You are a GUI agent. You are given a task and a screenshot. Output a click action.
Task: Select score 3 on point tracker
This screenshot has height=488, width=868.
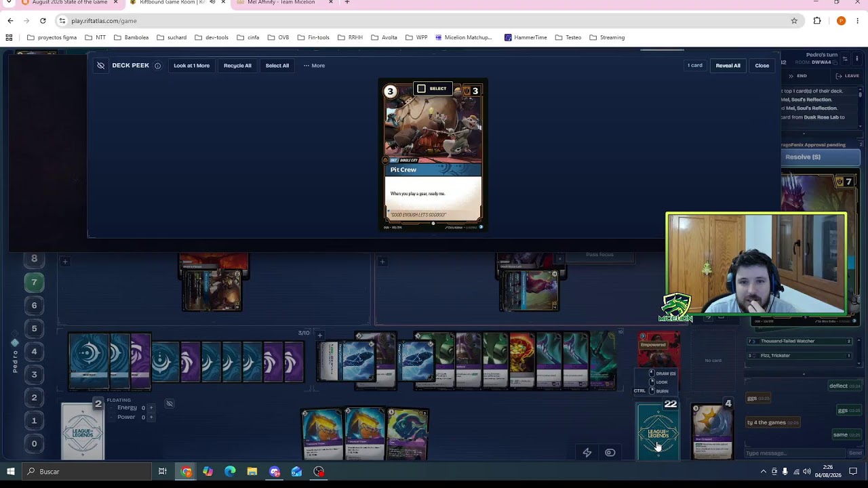click(x=34, y=375)
